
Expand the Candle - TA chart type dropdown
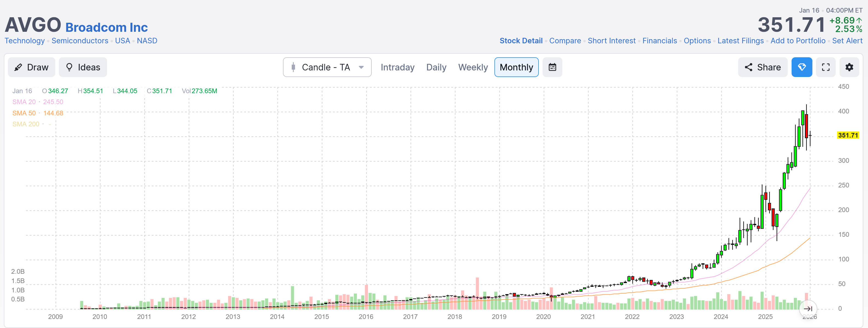pos(327,67)
